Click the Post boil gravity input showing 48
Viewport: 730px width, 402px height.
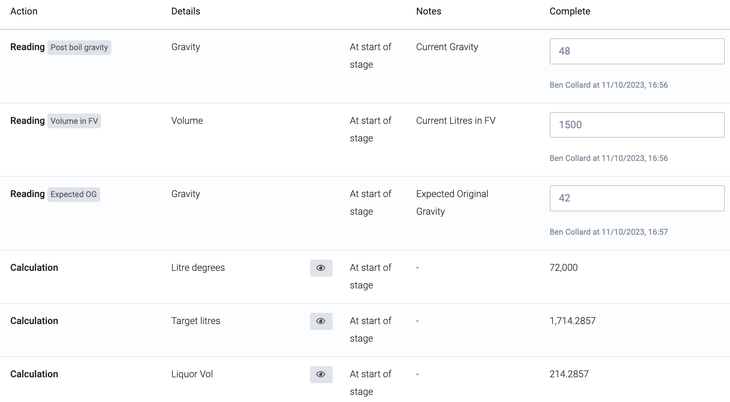(636, 51)
